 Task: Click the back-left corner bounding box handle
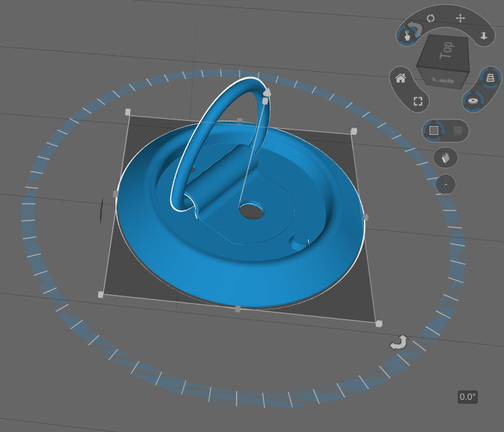(x=128, y=112)
